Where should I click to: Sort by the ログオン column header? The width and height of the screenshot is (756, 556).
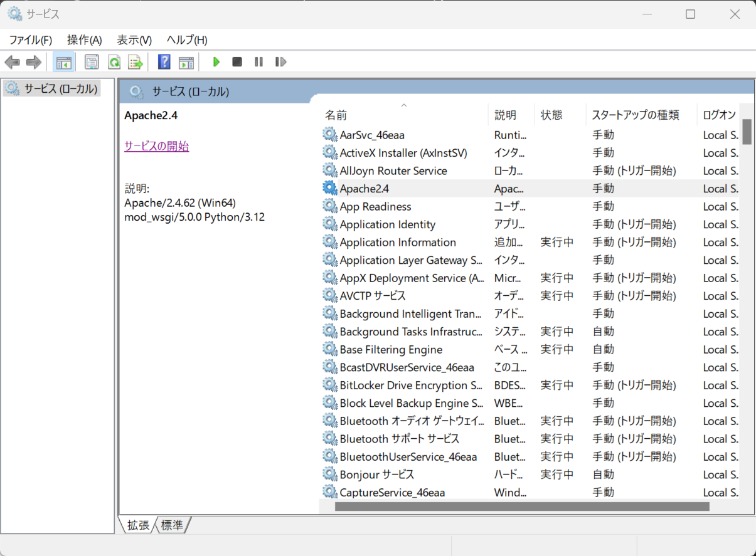pyautogui.click(x=718, y=115)
